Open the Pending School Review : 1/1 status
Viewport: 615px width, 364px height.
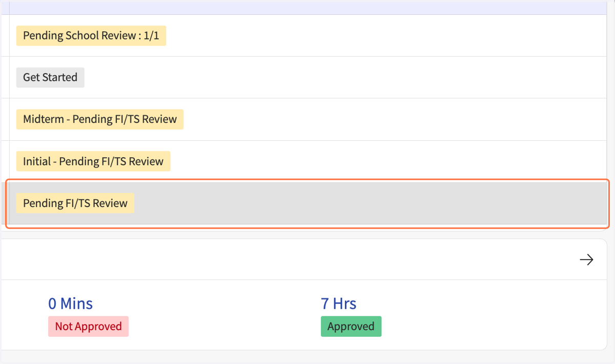click(x=91, y=36)
